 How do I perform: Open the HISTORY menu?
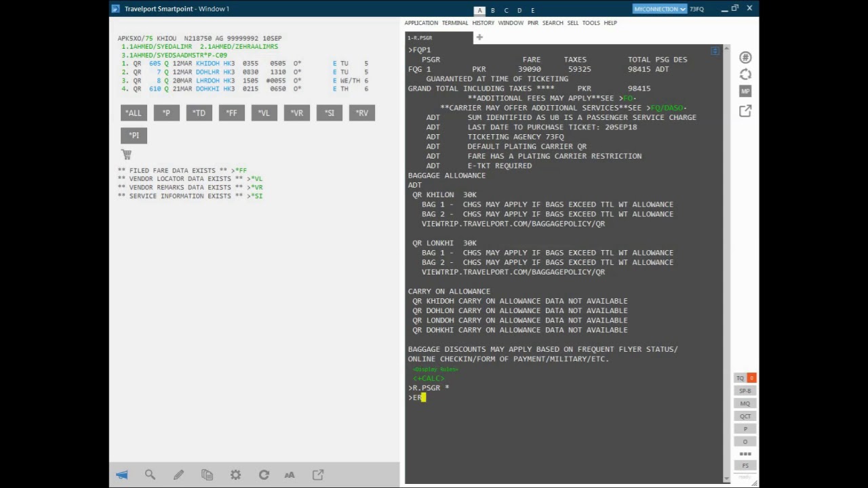tap(483, 23)
